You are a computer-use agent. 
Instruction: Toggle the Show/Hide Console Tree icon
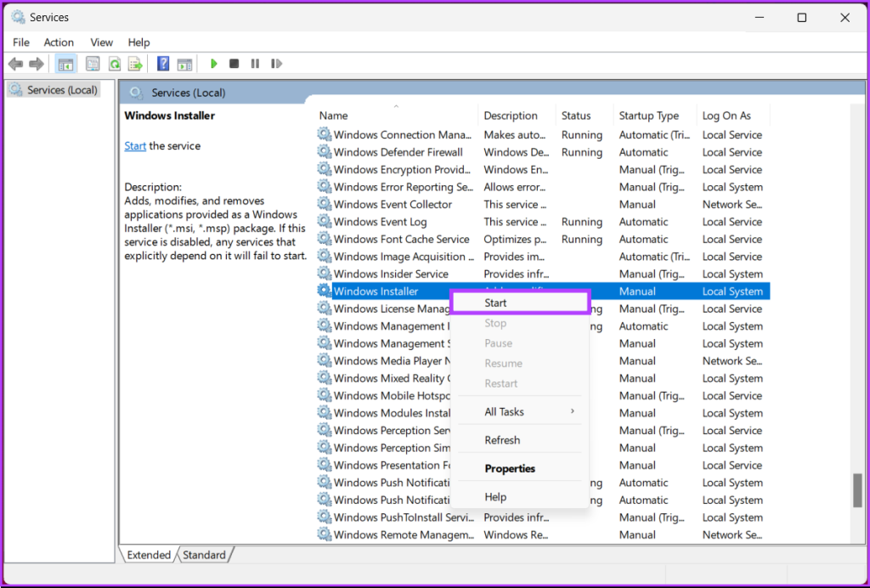click(65, 63)
